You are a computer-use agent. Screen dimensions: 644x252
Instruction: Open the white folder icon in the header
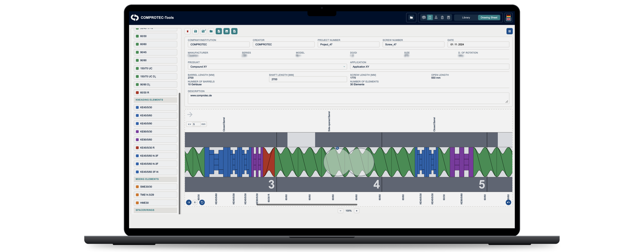pos(411,18)
